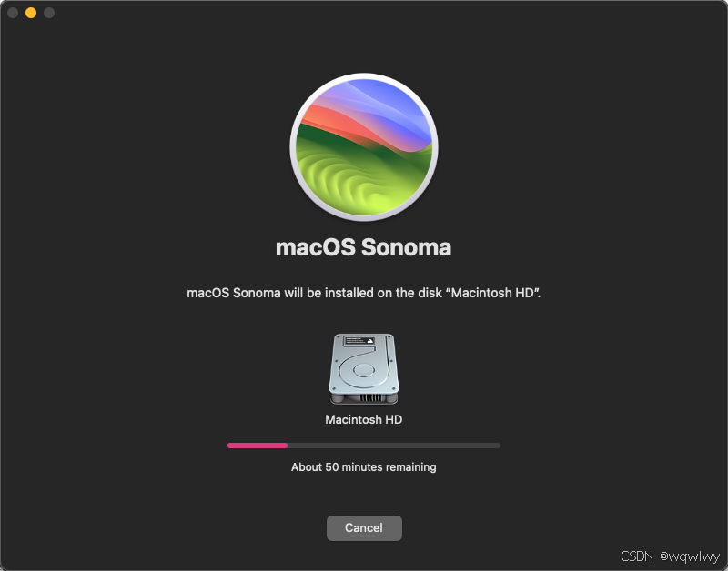Viewport: 728px width, 571px height.
Task: Select the Macintosh HD drive icon
Action: [363, 369]
